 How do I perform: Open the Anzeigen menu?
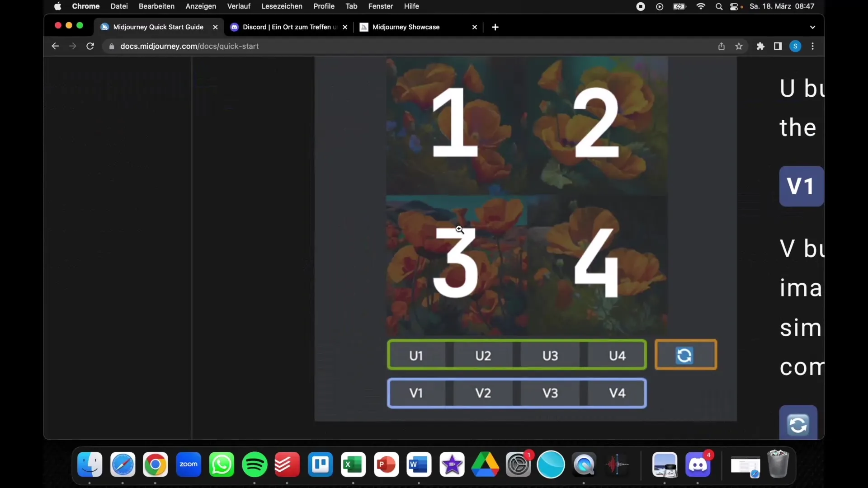(201, 6)
